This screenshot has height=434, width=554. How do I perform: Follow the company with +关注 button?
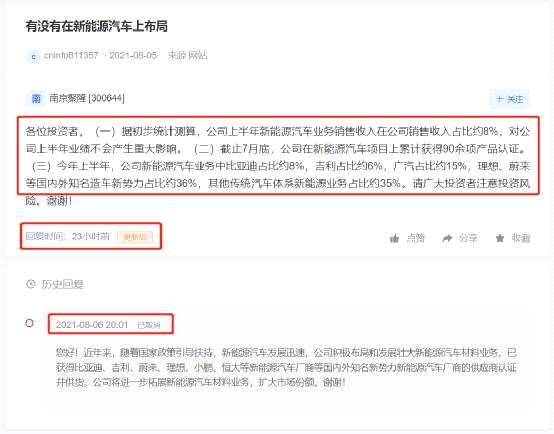(509, 99)
